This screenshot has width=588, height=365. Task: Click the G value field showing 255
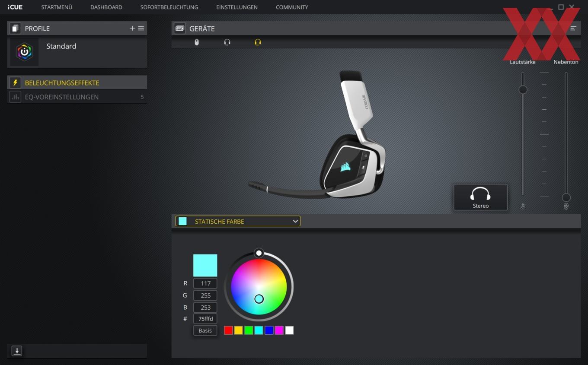[205, 295]
